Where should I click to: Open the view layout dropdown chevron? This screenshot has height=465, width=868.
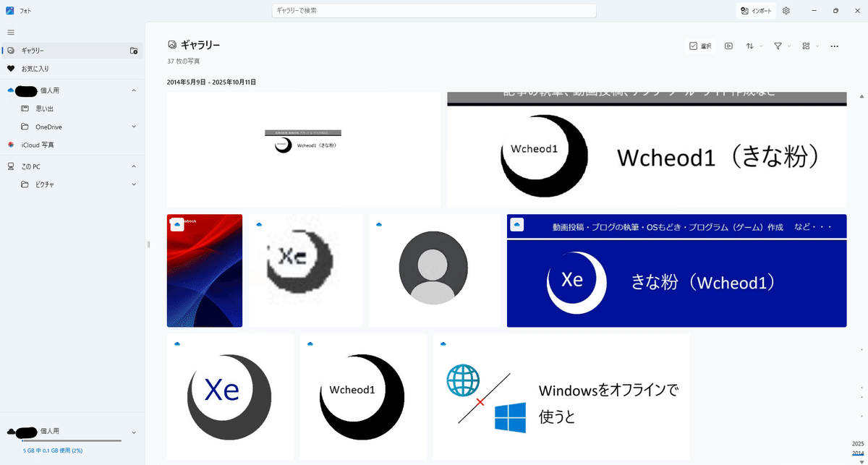click(x=817, y=46)
